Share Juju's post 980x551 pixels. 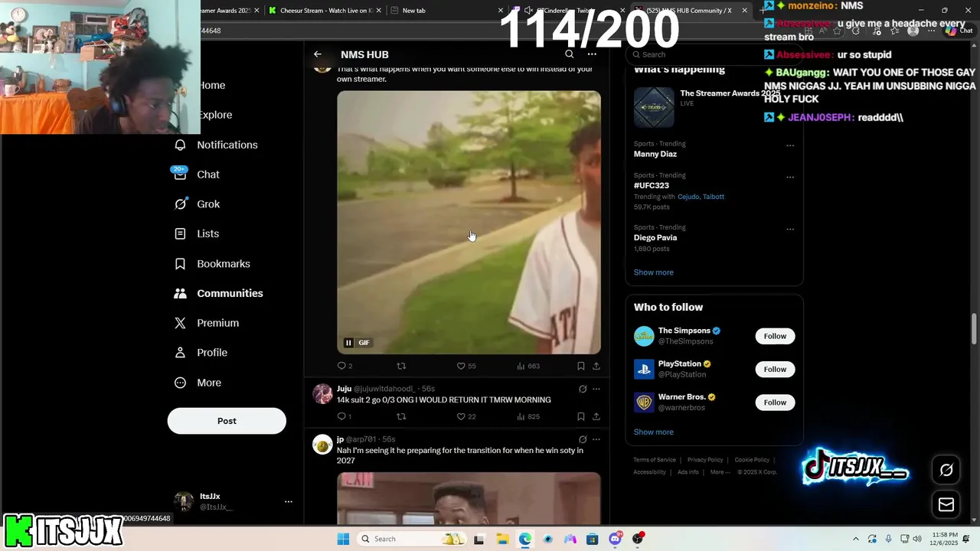pyautogui.click(x=596, y=416)
